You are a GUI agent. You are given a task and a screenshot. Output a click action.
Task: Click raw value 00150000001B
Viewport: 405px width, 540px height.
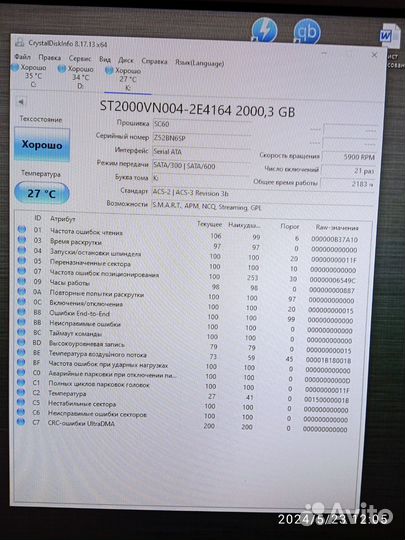click(326, 400)
